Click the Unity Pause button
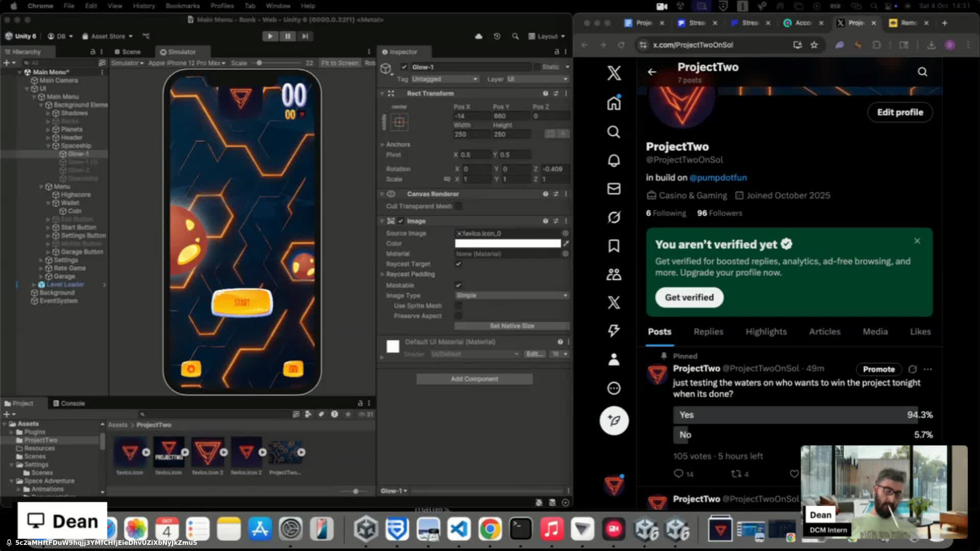 (287, 36)
